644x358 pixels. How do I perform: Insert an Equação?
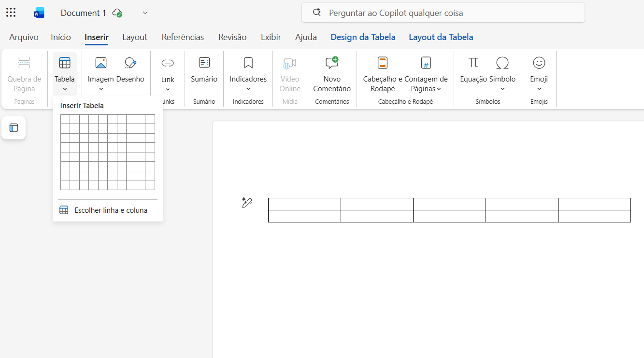[473, 69]
